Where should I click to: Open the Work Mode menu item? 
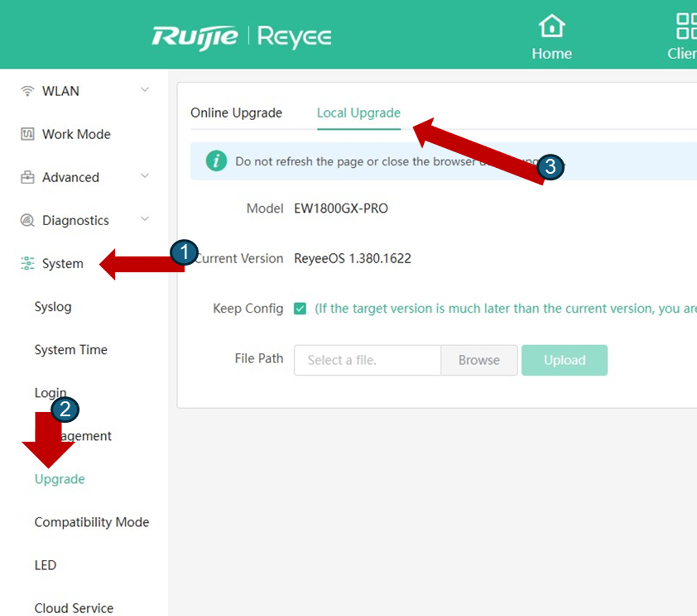77,134
